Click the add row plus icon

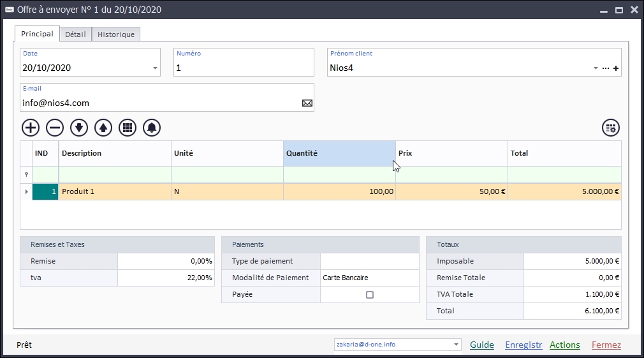[31, 128]
